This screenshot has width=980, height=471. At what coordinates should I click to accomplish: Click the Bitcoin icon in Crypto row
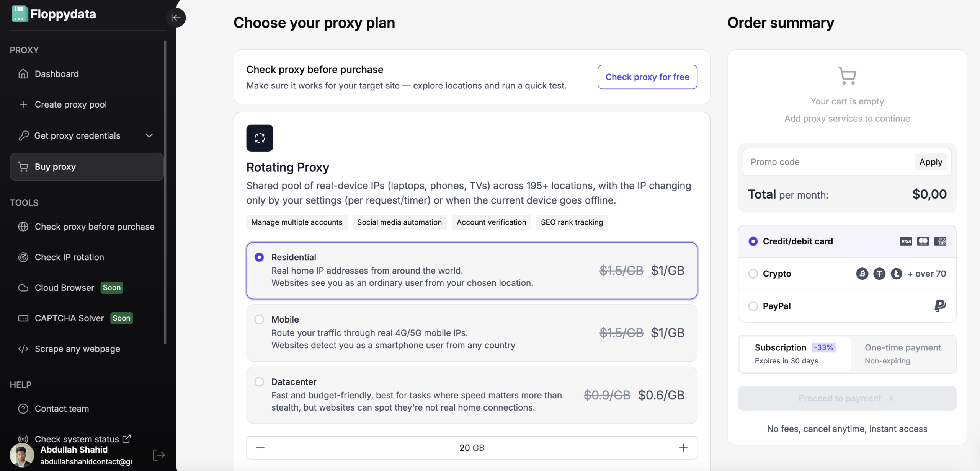(x=862, y=274)
